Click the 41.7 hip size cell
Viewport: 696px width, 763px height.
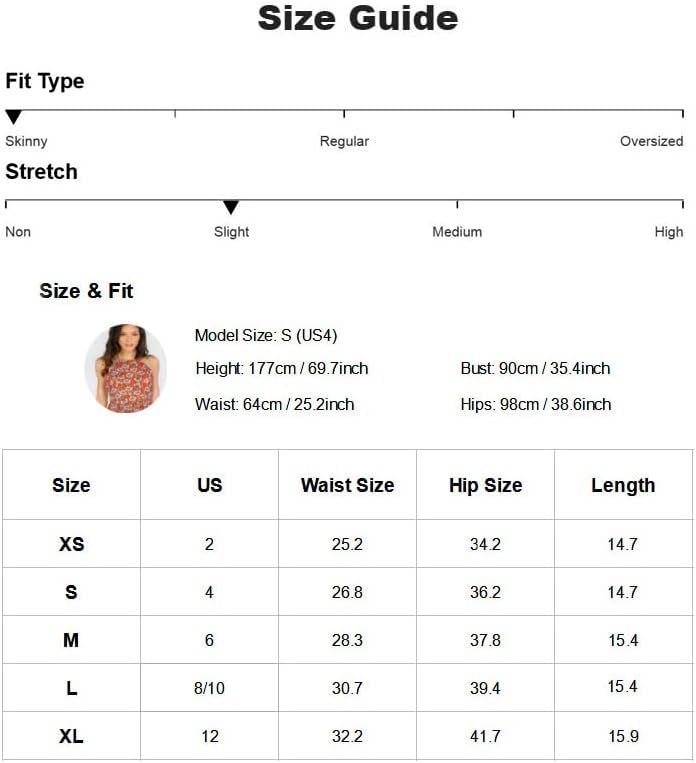pyautogui.click(x=485, y=736)
